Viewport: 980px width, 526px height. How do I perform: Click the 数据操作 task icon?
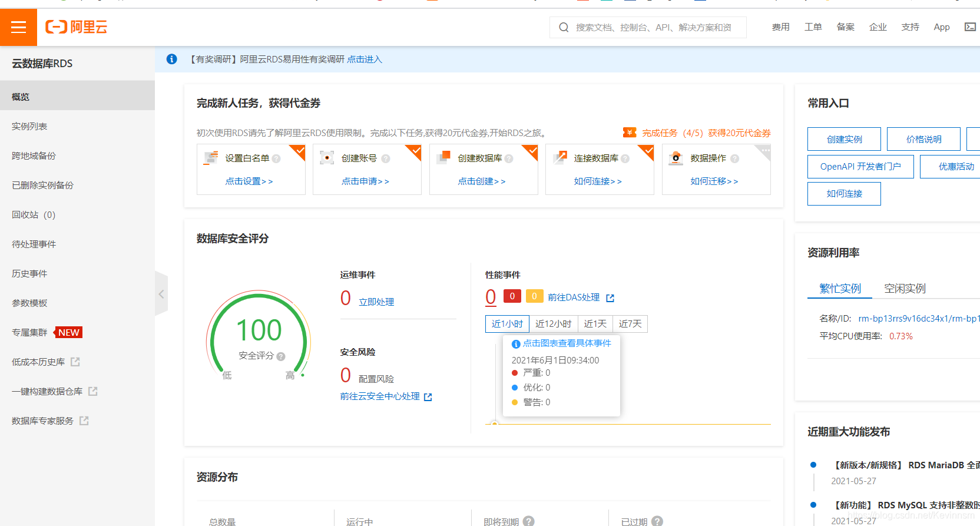[676, 158]
